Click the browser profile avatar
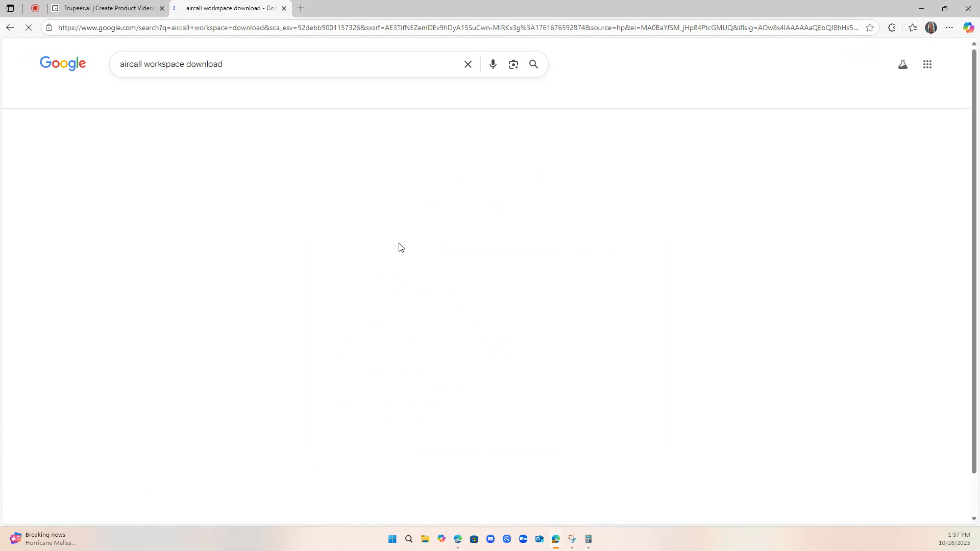This screenshot has width=980, height=551. point(930,28)
